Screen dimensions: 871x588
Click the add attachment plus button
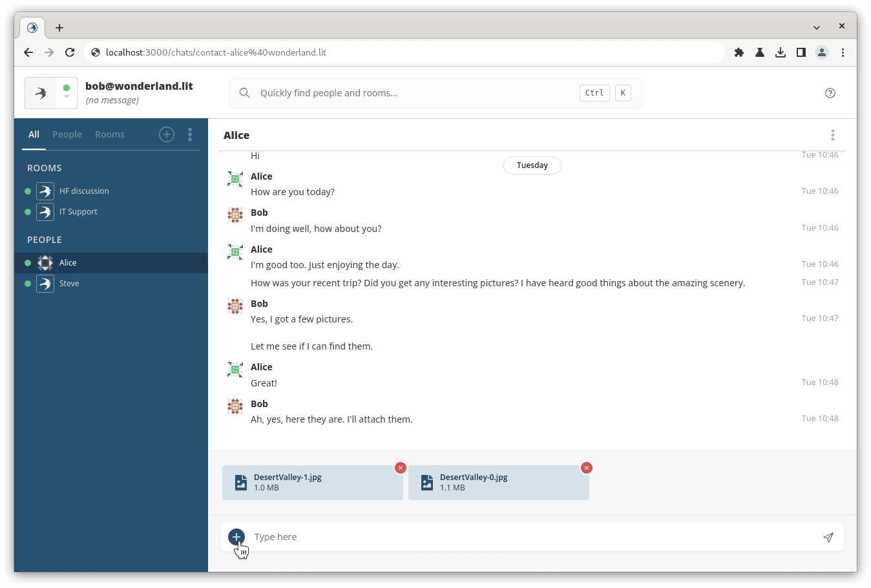pyautogui.click(x=236, y=537)
